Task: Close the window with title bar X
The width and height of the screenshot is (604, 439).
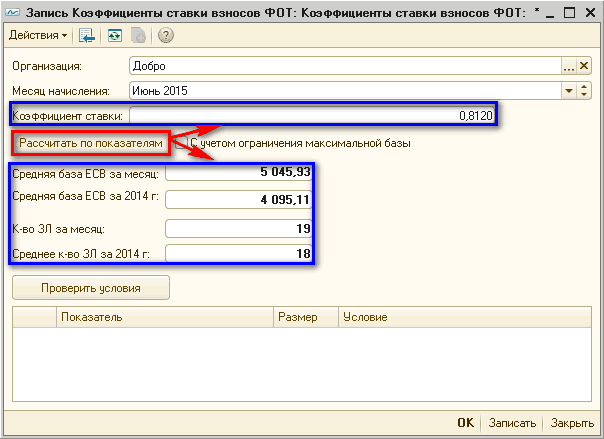Action: click(x=590, y=13)
